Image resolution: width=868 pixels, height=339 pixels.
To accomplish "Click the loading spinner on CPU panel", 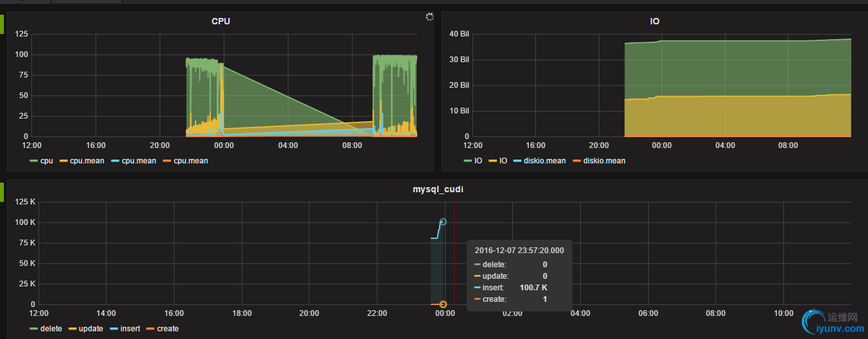I will coord(430,17).
